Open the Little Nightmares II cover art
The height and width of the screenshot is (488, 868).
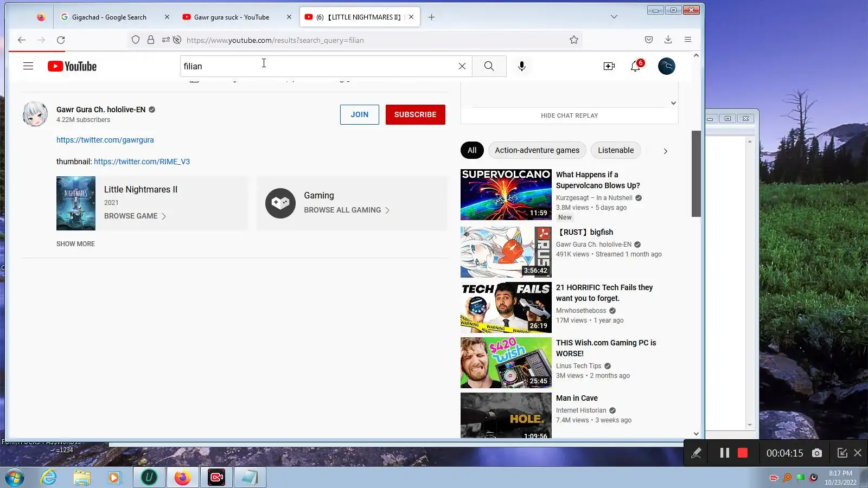(x=76, y=203)
